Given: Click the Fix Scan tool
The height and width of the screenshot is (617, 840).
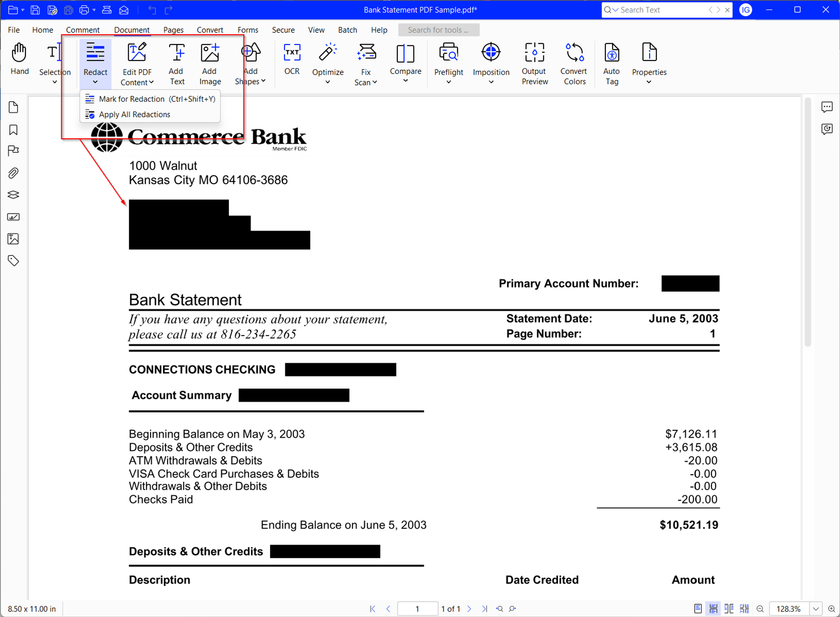Looking at the screenshot, I should 366,64.
